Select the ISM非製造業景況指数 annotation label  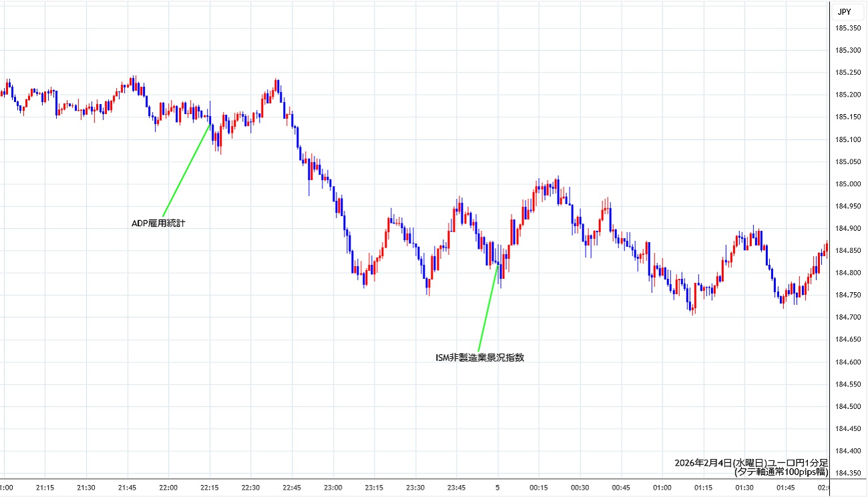pos(479,358)
